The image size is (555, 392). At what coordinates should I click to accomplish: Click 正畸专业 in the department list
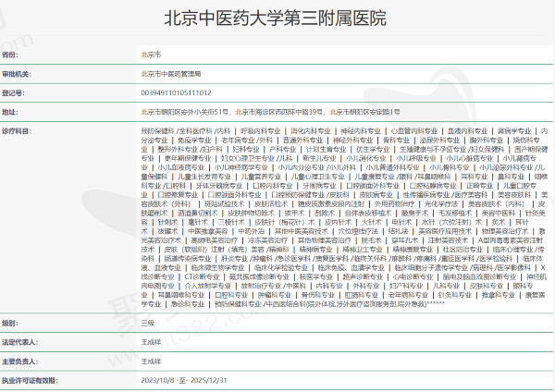tap(479, 186)
